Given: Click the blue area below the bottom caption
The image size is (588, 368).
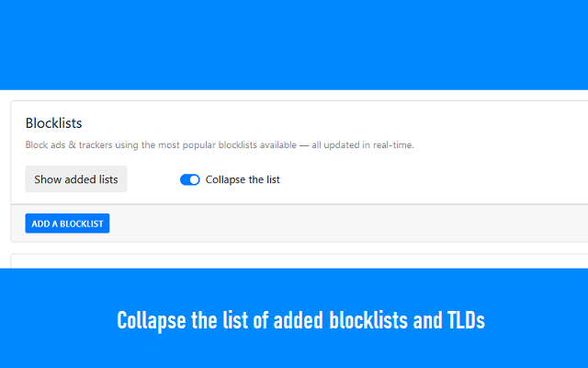Looking at the screenshot, I should 294,354.
